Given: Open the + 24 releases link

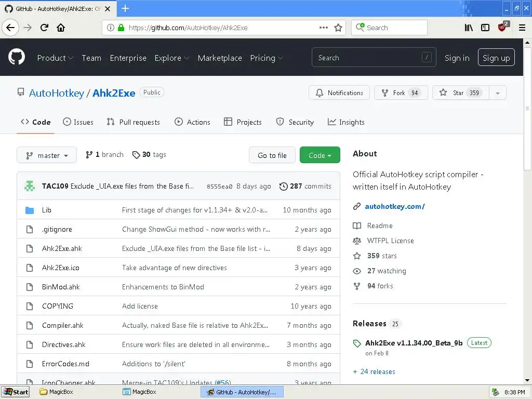Looking at the screenshot, I should [374, 371].
